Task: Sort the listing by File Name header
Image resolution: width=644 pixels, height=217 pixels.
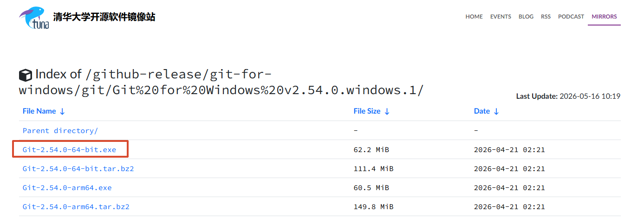Action: pos(39,111)
